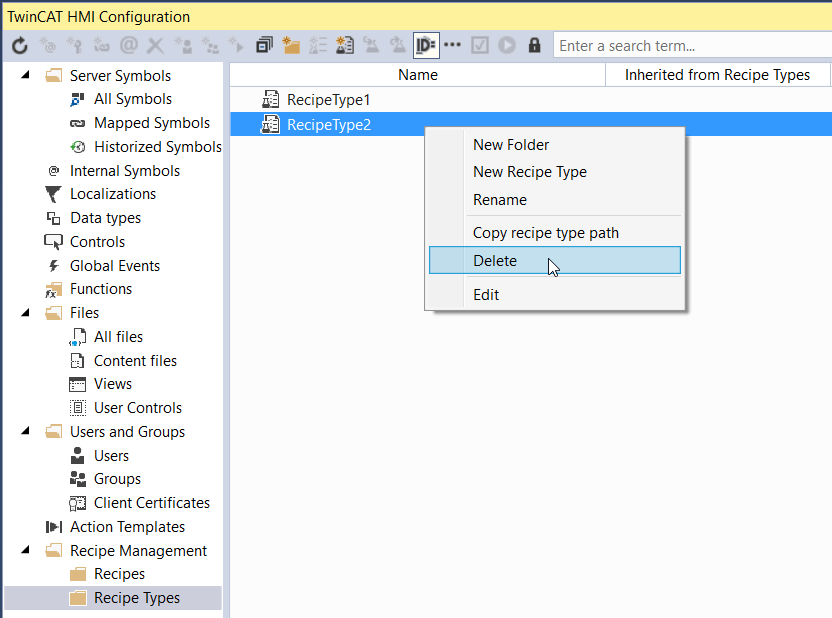This screenshot has width=832, height=618.
Task: Collapse the Files tree node
Action: (x=25, y=313)
